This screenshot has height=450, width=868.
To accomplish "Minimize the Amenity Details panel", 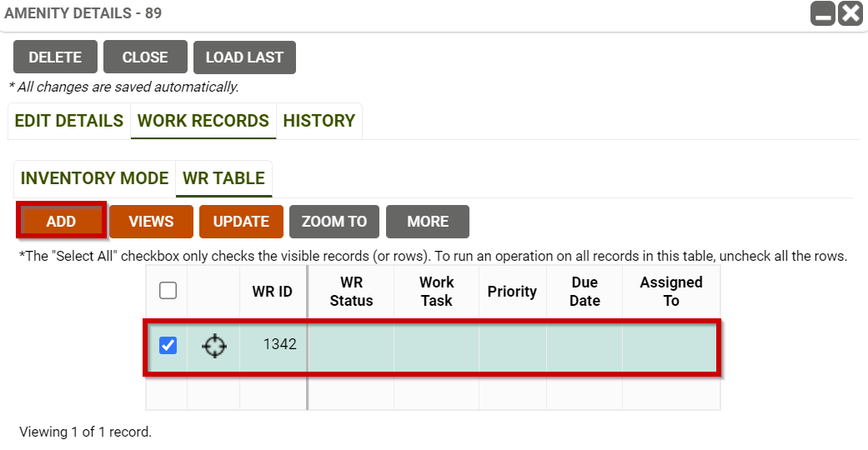I will [x=822, y=13].
